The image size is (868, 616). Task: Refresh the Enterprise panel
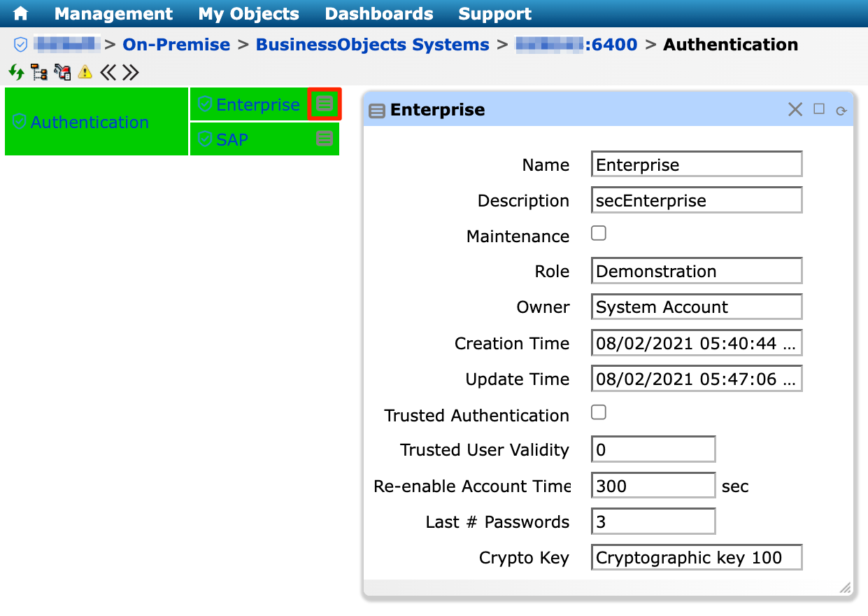(841, 111)
